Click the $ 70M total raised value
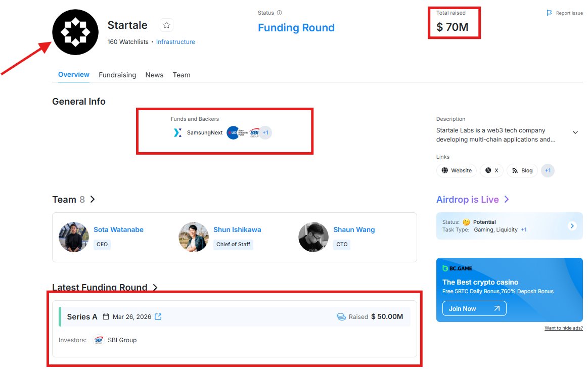Image resolution: width=588 pixels, height=369 pixels. pos(453,27)
